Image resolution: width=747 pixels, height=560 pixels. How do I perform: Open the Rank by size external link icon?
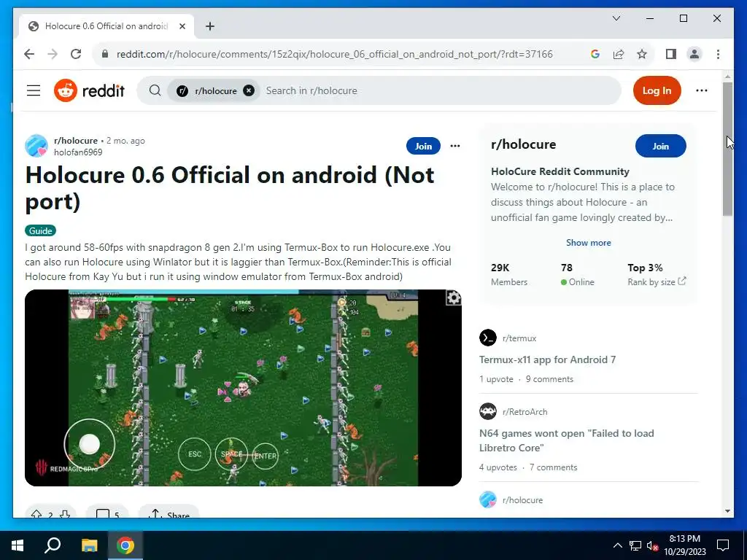click(682, 281)
